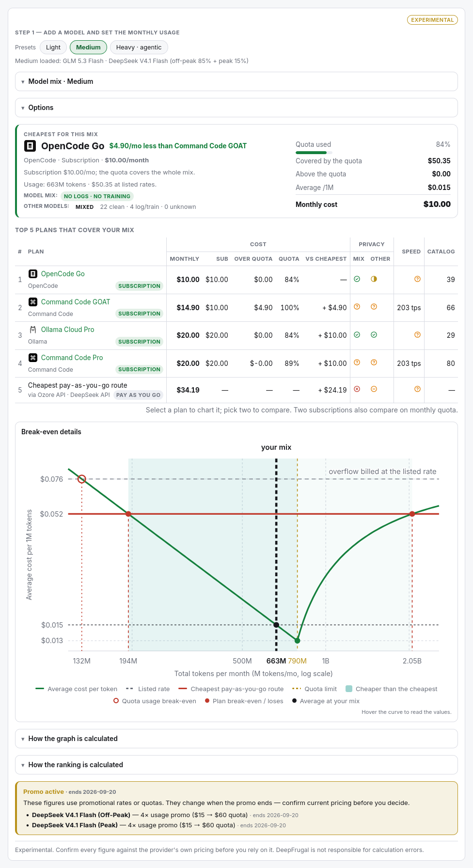473x868 pixels.
Task: Click the Promo active heading
Action: (x=44, y=791)
